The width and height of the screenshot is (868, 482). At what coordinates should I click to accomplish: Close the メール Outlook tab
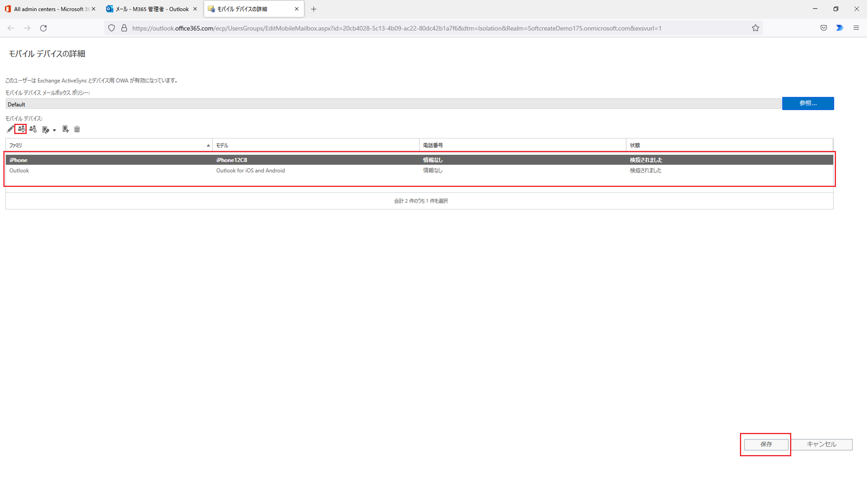coord(195,9)
